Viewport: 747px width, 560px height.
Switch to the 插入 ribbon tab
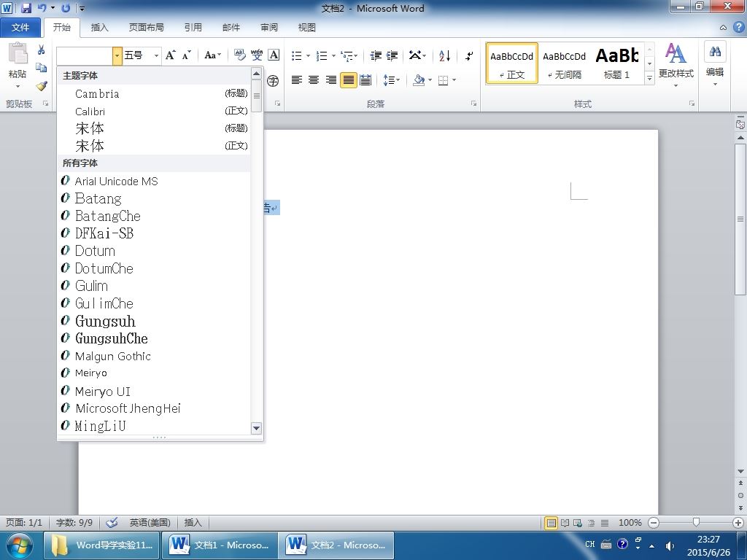click(99, 28)
